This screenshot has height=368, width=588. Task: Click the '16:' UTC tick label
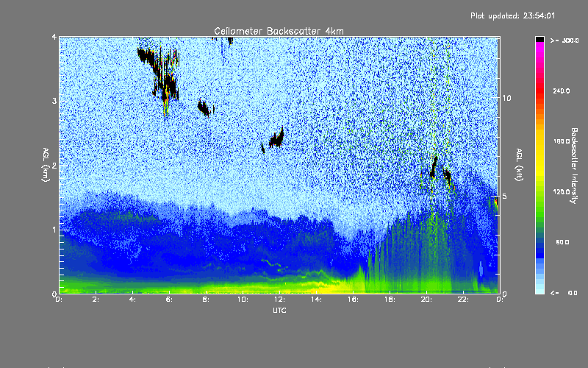(x=353, y=300)
